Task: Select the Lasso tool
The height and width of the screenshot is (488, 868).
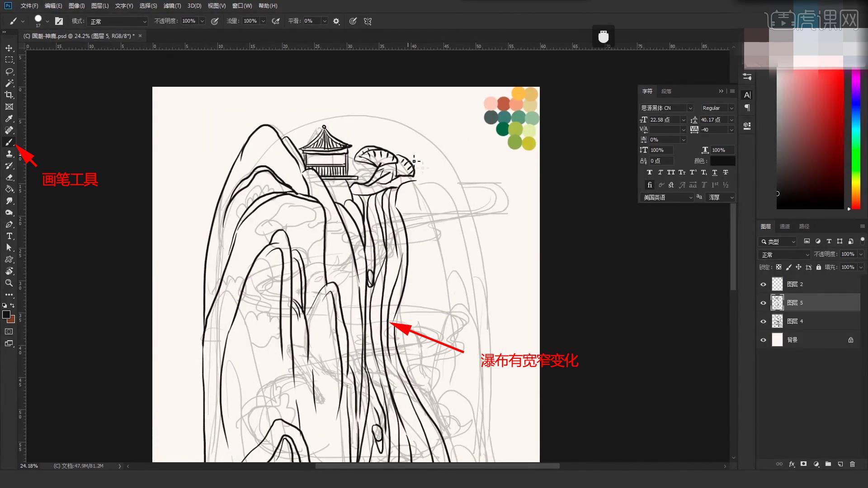Action: (9, 71)
